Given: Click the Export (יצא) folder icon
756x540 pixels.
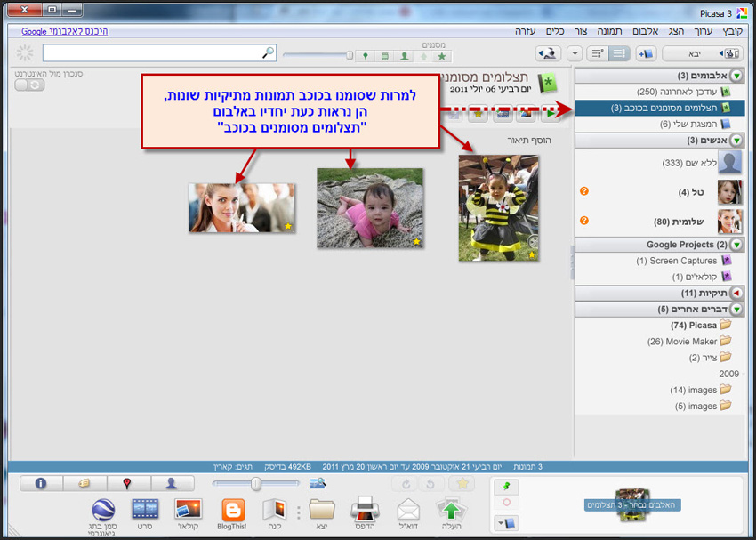Looking at the screenshot, I should [x=322, y=510].
